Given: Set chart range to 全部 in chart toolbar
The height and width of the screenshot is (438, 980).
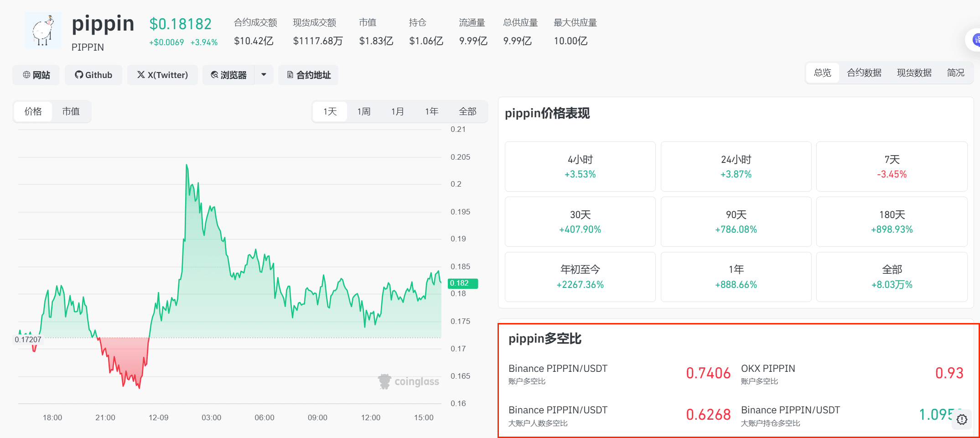Looking at the screenshot, I should click(x=468, y=111).
